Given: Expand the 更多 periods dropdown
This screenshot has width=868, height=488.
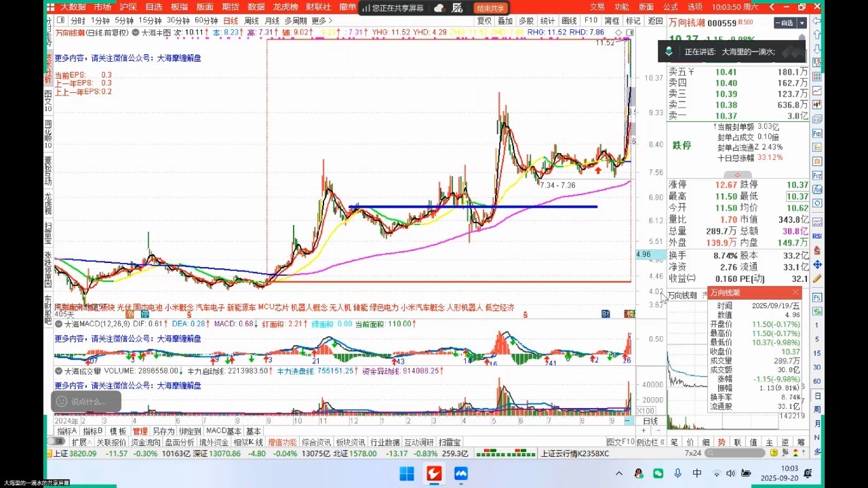Looking at the screenshot, I should coord(321,21).
